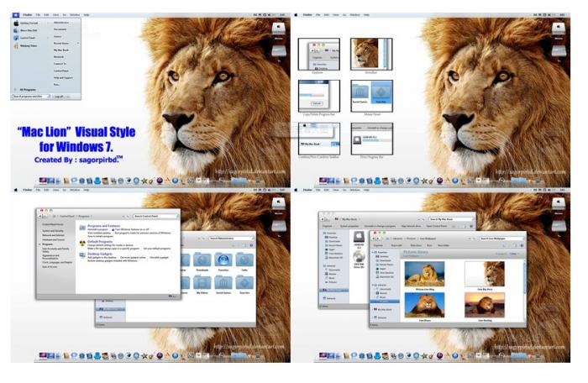Click the Organize dropdown in Lion Wallpapers window

coord(378,245)
